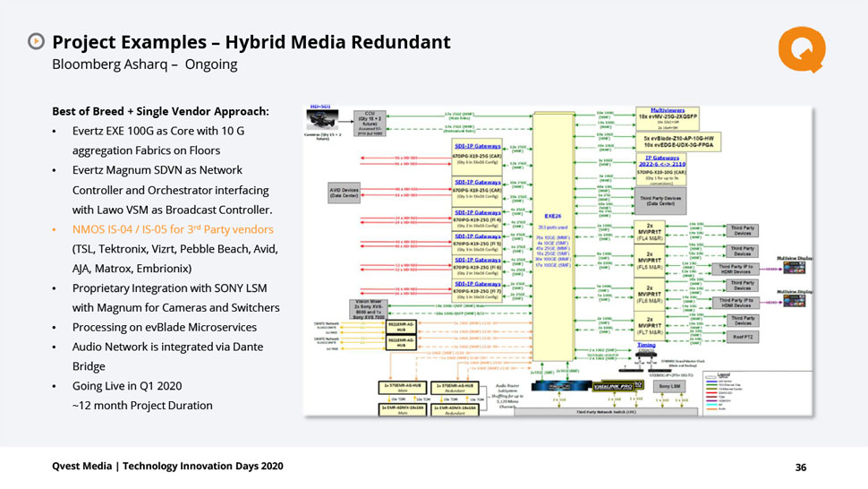Click the bullet 'Going Live in Q1 2020'
The height and width of the screenshot is (489, 868).
pos(127,386)
